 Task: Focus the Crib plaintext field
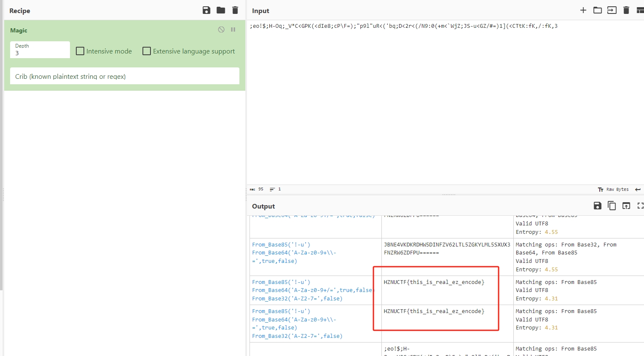124,76
